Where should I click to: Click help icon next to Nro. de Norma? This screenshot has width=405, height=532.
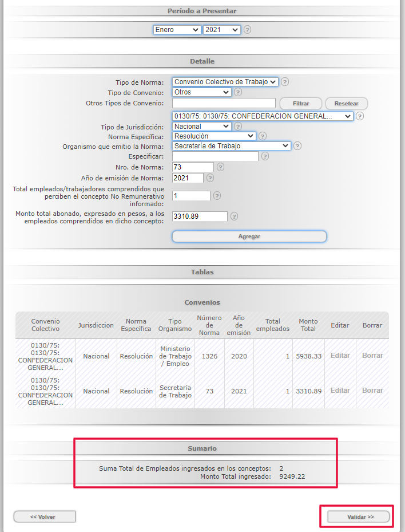click(x=220, y=167)
